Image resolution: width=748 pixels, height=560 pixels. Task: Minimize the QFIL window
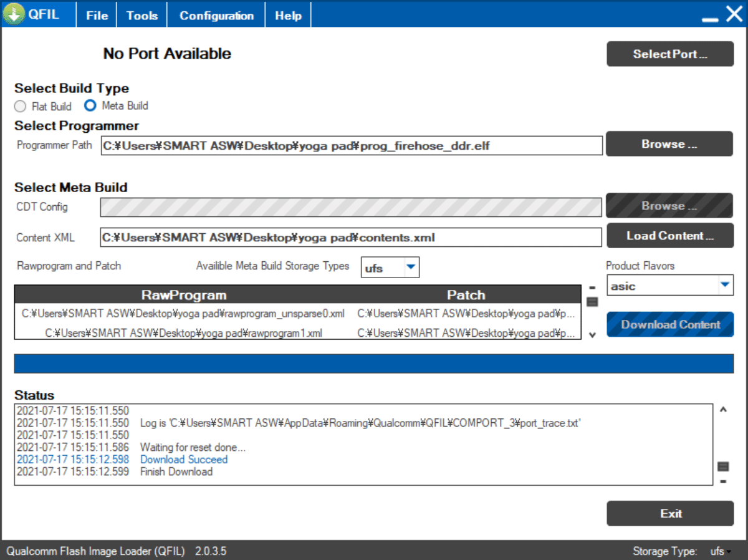pyautogui.click(x=710, y=21)
